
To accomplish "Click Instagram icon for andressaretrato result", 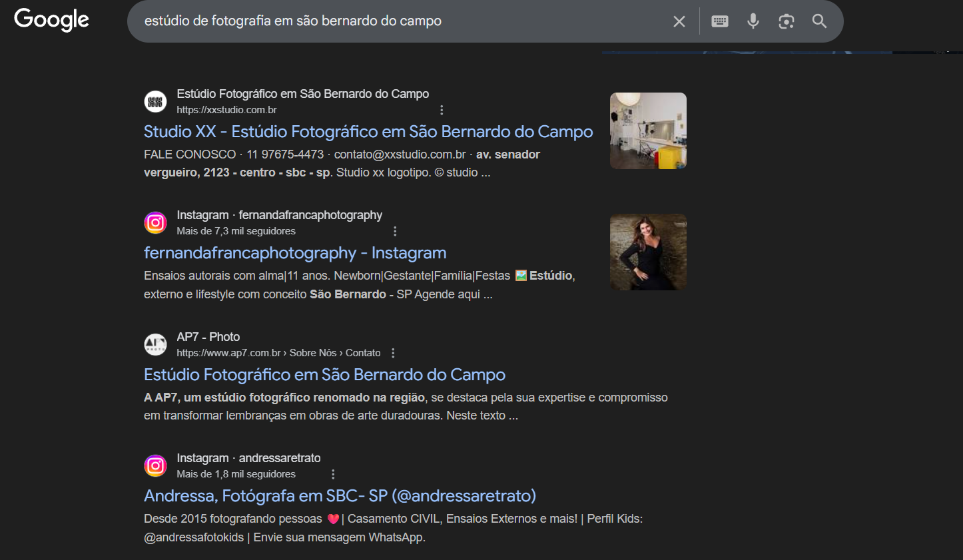I will pyautogui.click(x=155, y=466).
